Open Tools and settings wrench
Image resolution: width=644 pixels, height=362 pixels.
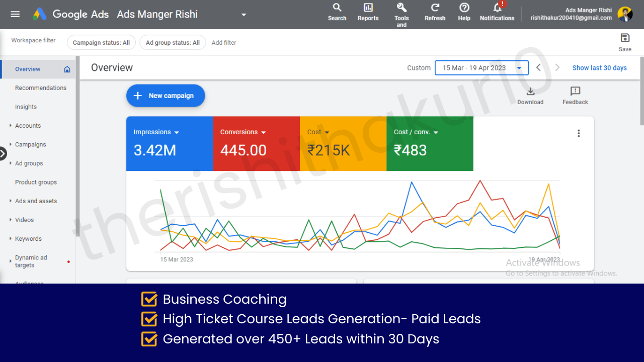(x=401, y=8)
